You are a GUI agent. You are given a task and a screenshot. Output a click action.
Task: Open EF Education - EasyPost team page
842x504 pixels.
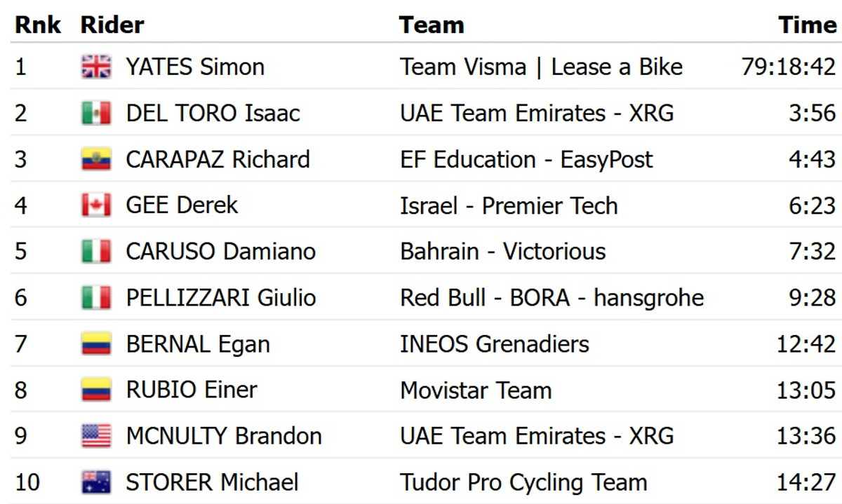pyautogui.click(x=526, y=159)
